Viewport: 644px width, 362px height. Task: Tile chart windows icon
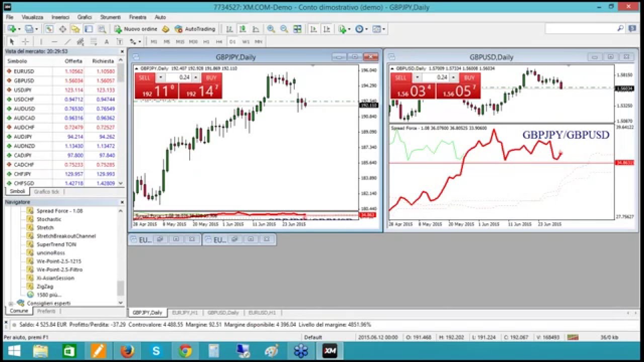pyautogui.click(x=297, y=29)
